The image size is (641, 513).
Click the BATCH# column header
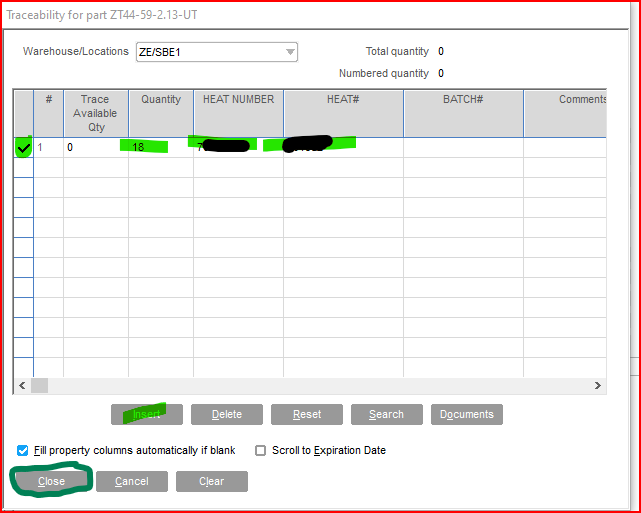tap(463, 100)
